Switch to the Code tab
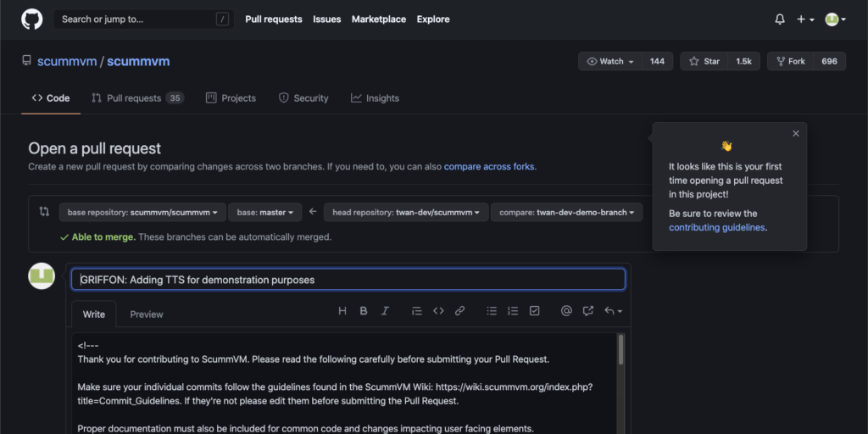Viewport: 868px width, 434px height. [x=51, y=98]
